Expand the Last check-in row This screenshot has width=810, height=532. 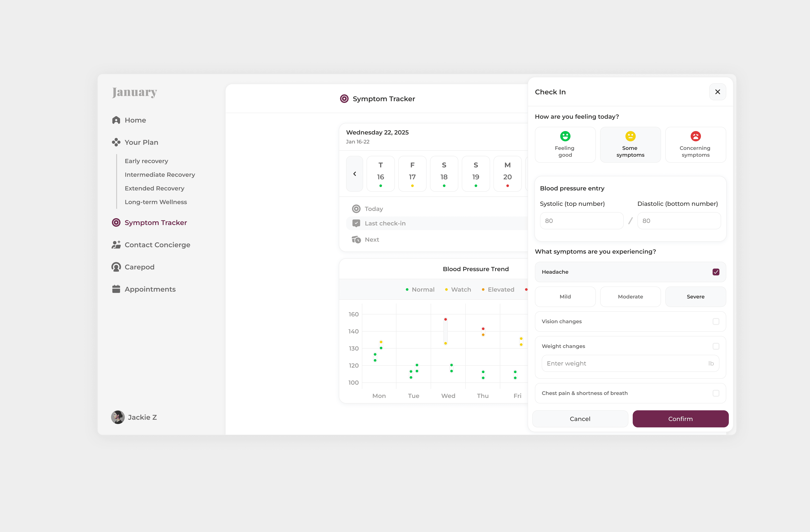(x=385, y=223)
